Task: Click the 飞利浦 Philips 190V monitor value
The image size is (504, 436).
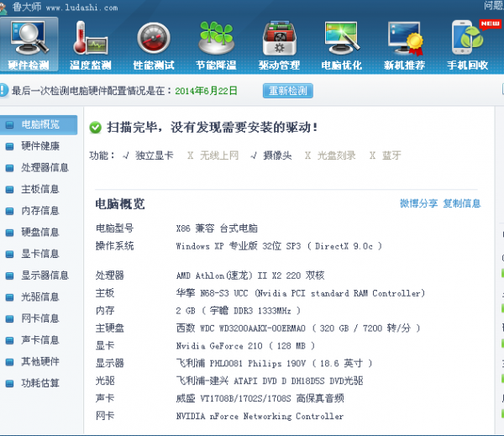Action: (274, 364)
